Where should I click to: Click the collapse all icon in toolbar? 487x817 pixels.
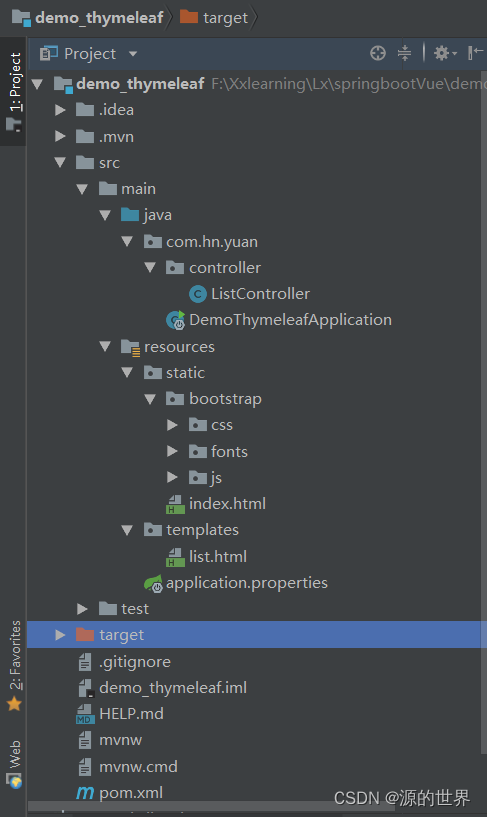(404, 53)
